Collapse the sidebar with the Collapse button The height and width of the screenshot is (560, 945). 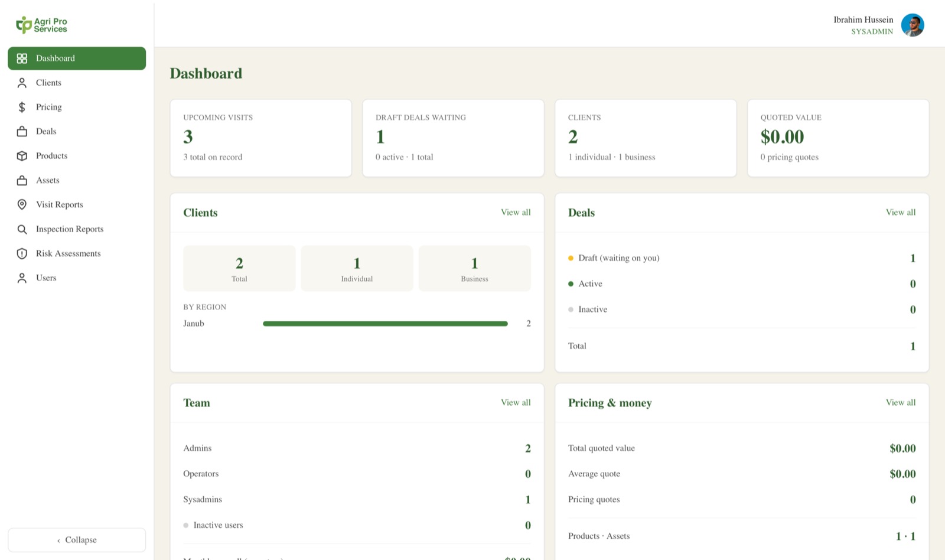click(77, 540)
